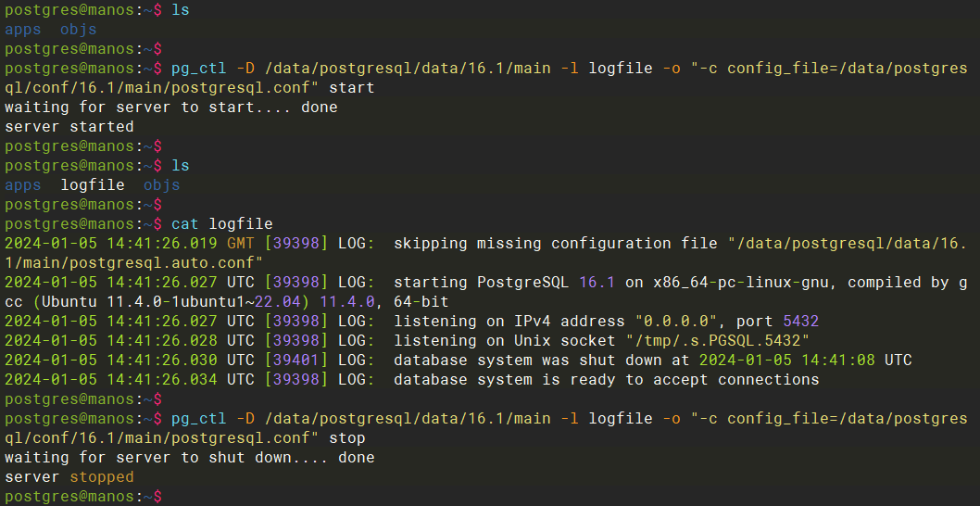Image resolution: width=980 pixels, height=506 pixels.
Task: Click "stop" ending the second pg_ctl command
Action: [x=347, y=437]
